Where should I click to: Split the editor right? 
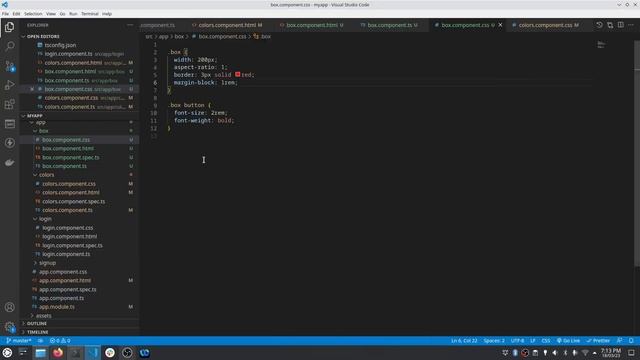click(x=620, y=25)
